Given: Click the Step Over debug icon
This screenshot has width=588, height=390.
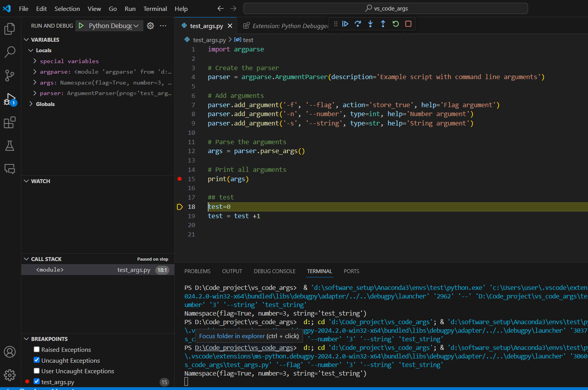Looking at the screenshot, I should click(358, 24).
